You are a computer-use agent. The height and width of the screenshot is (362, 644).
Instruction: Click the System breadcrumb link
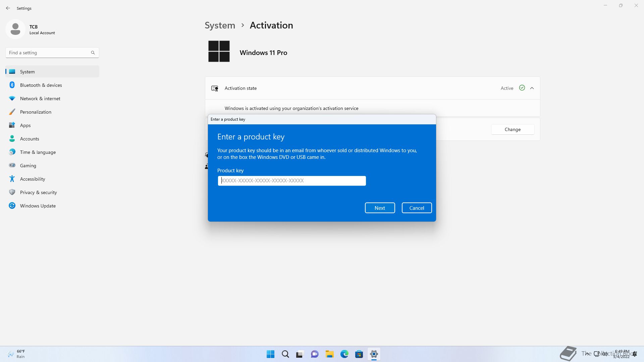(220, 25)
